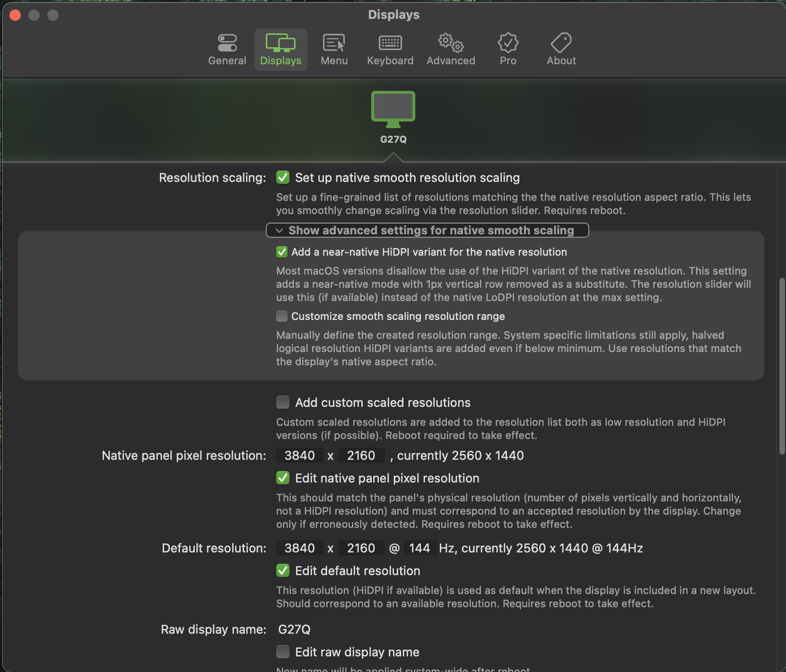Enable Add custom scaled resolutions
The width and height of the screenshot is (786, 672).
(283, 403)
